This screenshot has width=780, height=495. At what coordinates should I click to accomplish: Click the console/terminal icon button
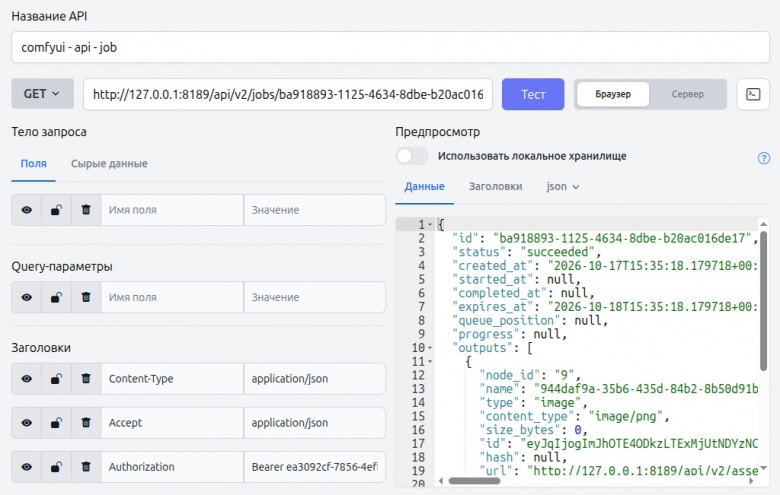tap(753, 94)
